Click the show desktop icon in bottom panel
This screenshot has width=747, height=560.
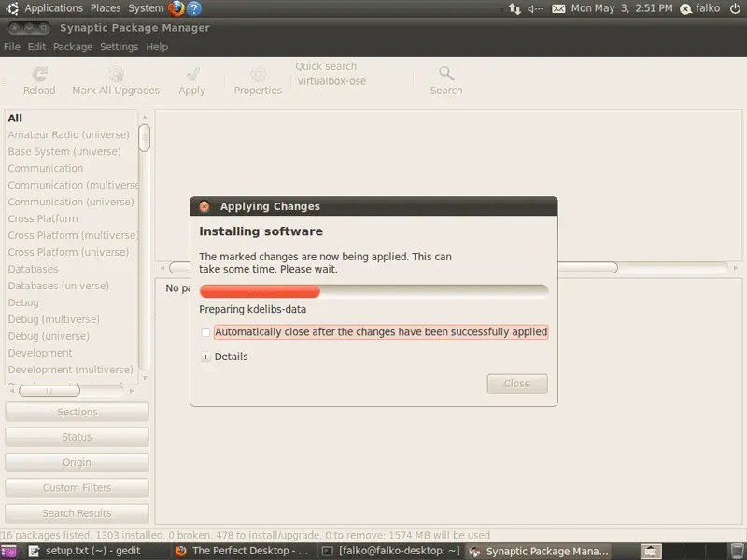click(8, 552)
